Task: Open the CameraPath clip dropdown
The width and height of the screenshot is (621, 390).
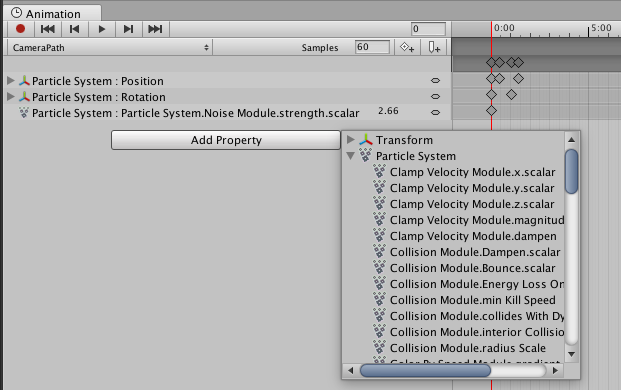Action: [x=110, y=48]
